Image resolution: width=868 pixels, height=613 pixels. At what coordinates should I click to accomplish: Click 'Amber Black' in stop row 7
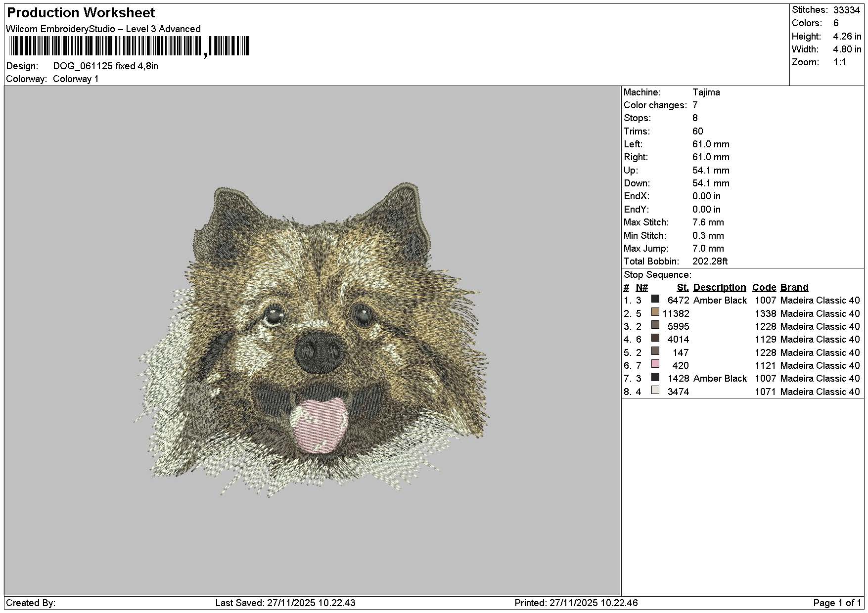(720, 378)
